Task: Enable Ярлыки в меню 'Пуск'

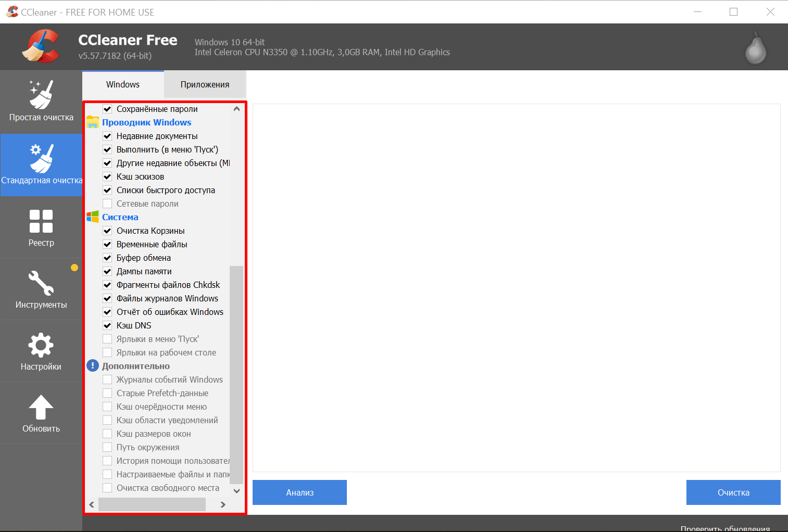Action: (x=107, y=339)
